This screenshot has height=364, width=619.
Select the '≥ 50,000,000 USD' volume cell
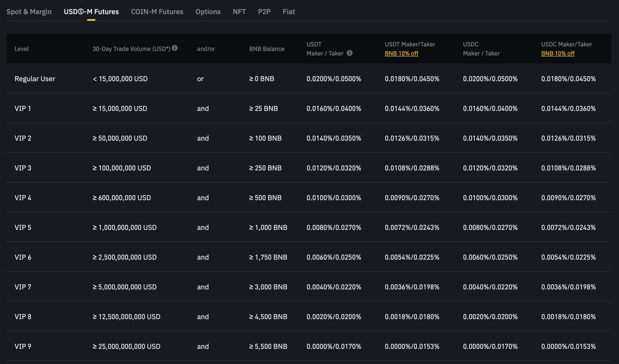click(x=120, y=138)
